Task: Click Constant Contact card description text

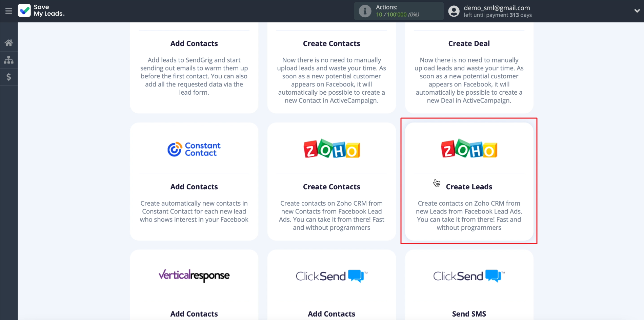Action: (x=194, y=211)
